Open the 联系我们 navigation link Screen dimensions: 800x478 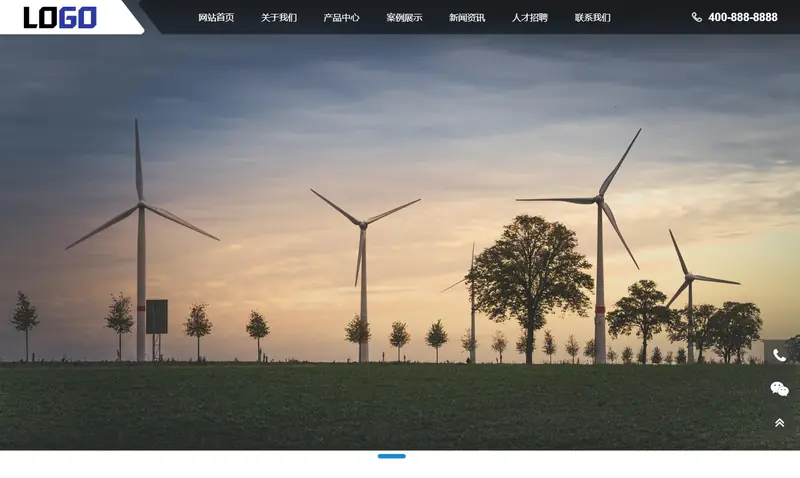point(592,17)
